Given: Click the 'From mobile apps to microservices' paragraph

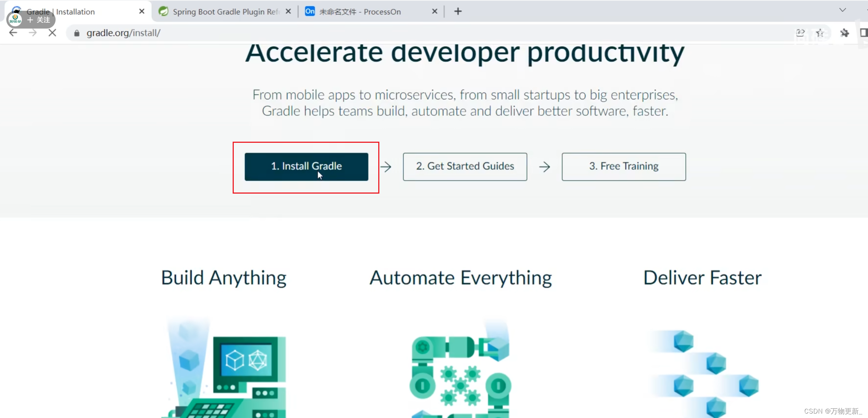Looking at the screenshot, I should [465, 103].
